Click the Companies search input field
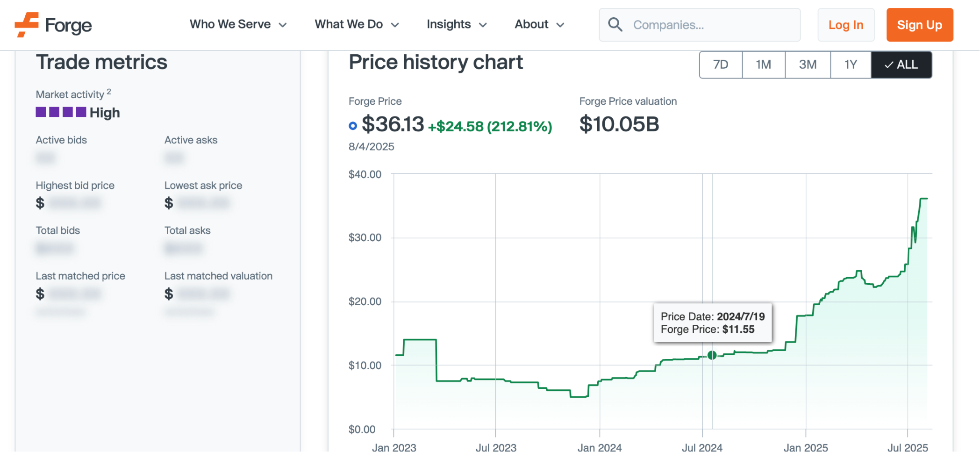Image resolution: width=980 pixels, height=452 pixels. click(701, 24)
